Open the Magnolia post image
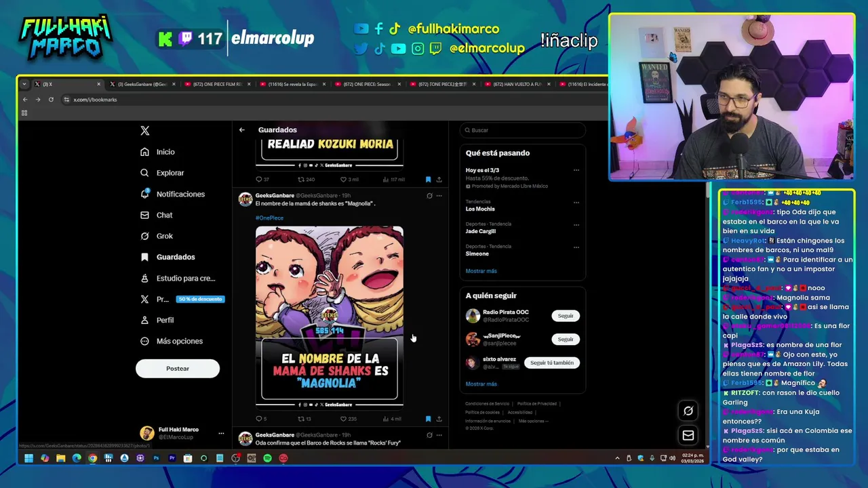868x488 pixels. [330, 317]
